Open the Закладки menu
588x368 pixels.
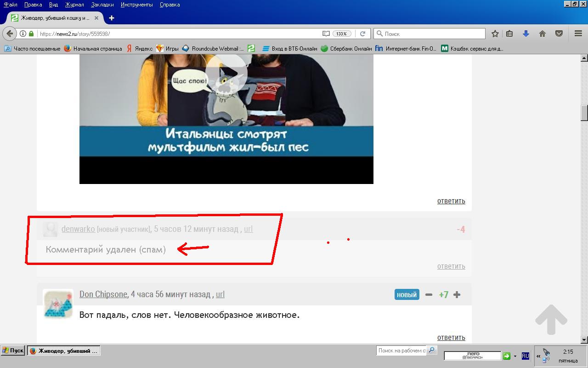[102, 5]
